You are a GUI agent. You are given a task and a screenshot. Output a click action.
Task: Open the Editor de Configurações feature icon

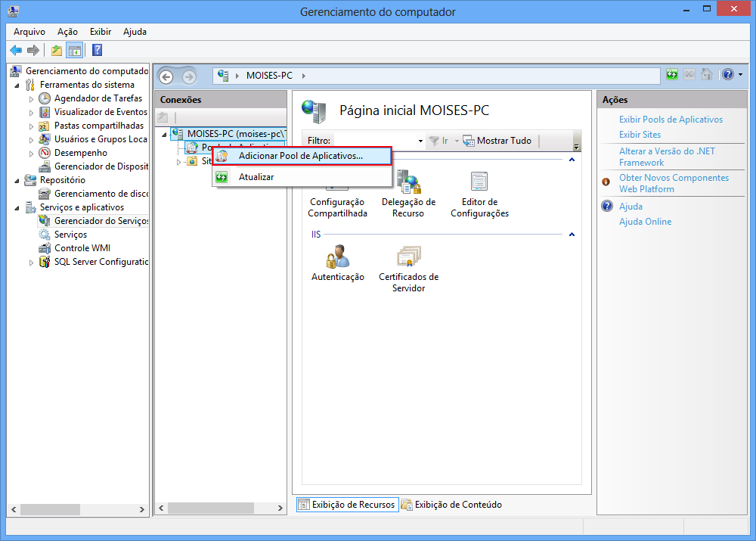(479, 182)
